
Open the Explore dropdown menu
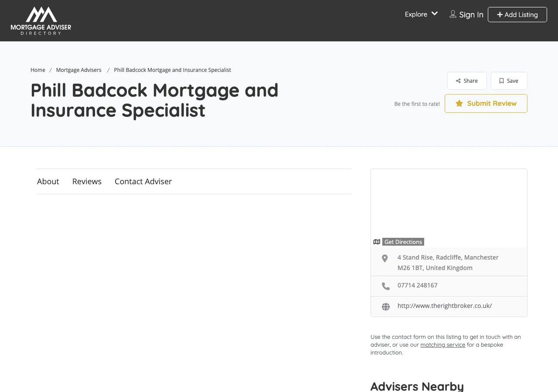coord(415,14)
